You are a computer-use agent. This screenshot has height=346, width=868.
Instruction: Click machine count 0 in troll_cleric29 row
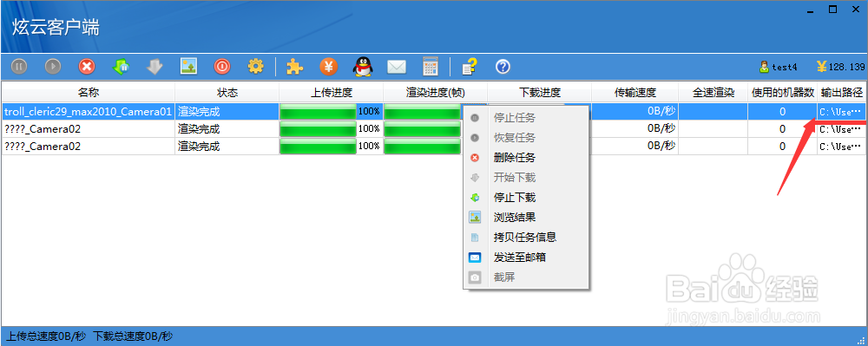pos(783,111)
